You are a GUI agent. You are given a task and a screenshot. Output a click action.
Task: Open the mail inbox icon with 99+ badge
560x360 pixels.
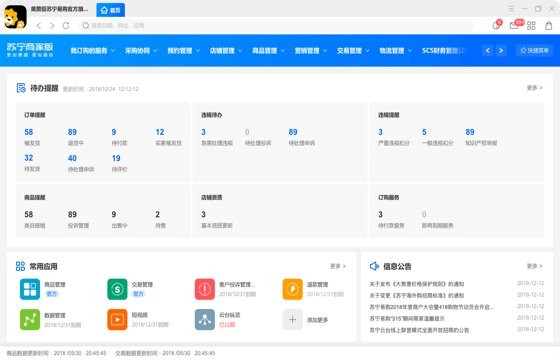click(516, 24)
